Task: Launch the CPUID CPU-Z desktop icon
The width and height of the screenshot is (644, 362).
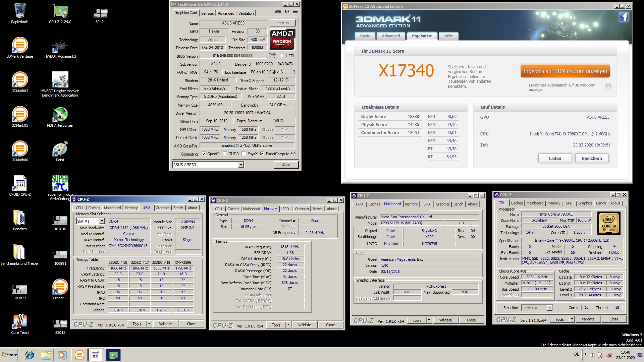Action: click(x=20, y=186)
